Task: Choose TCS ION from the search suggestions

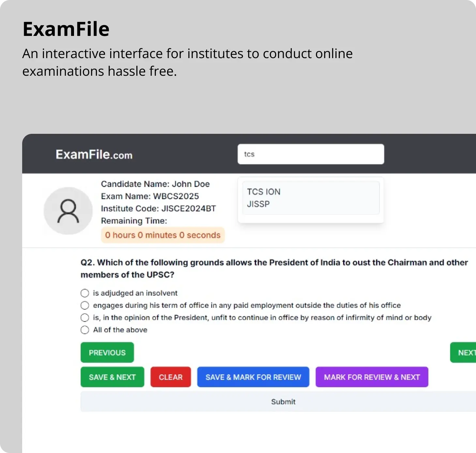Action: coord(264,192)
